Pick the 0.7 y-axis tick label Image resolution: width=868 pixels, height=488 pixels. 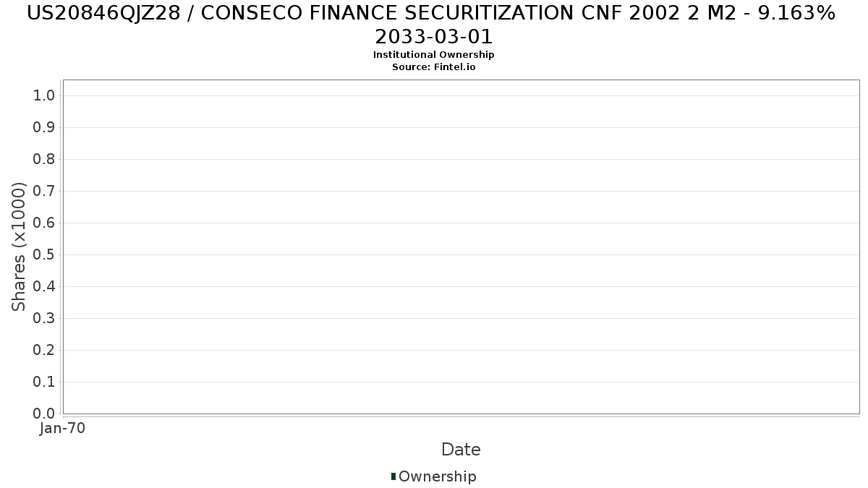coord(44,192)
